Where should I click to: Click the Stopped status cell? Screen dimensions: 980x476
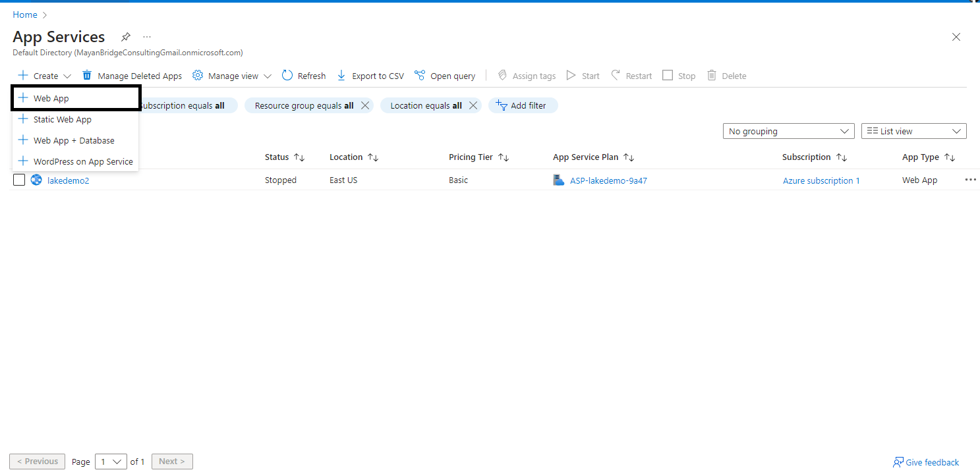(281, 180)
